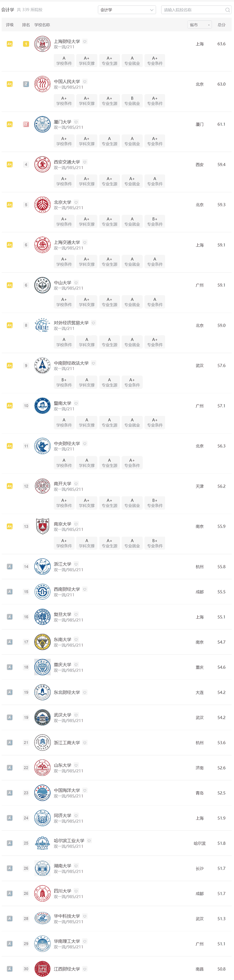Screen dimensions: 234x980
Task: Open 西安交通大学 school link
Action: (67, 162)
